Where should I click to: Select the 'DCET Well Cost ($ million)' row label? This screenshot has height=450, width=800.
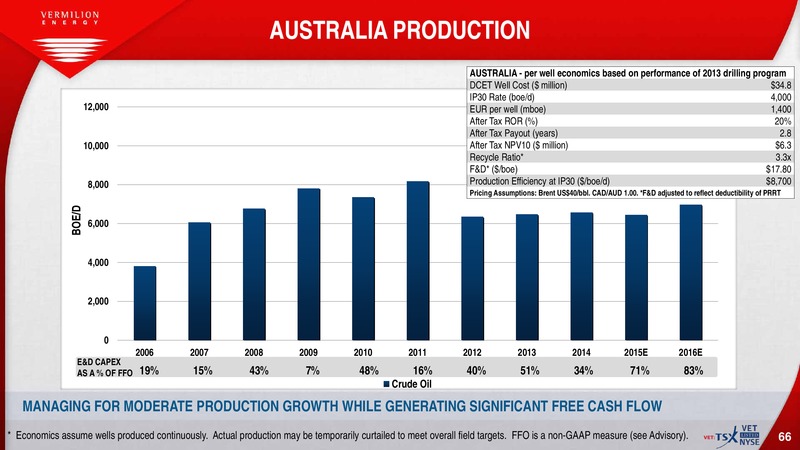[x=518, y=85]
